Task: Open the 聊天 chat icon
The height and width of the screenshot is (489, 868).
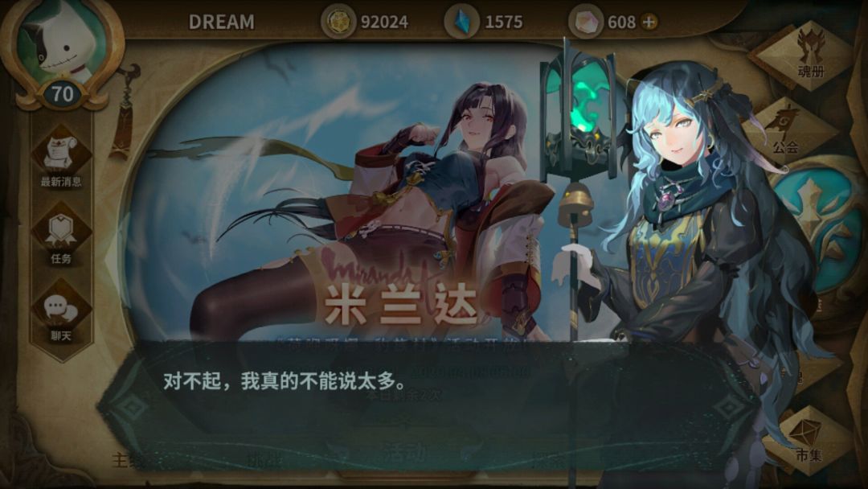Action: 61,311
